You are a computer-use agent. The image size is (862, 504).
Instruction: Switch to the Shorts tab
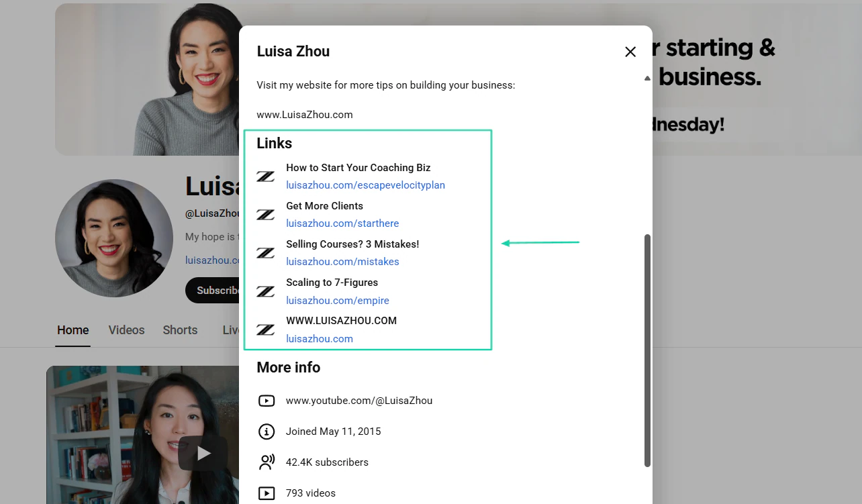[180, 330]
